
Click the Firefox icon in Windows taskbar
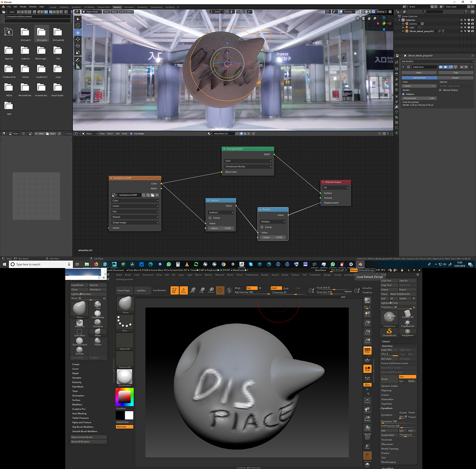(x=96, y=264)
